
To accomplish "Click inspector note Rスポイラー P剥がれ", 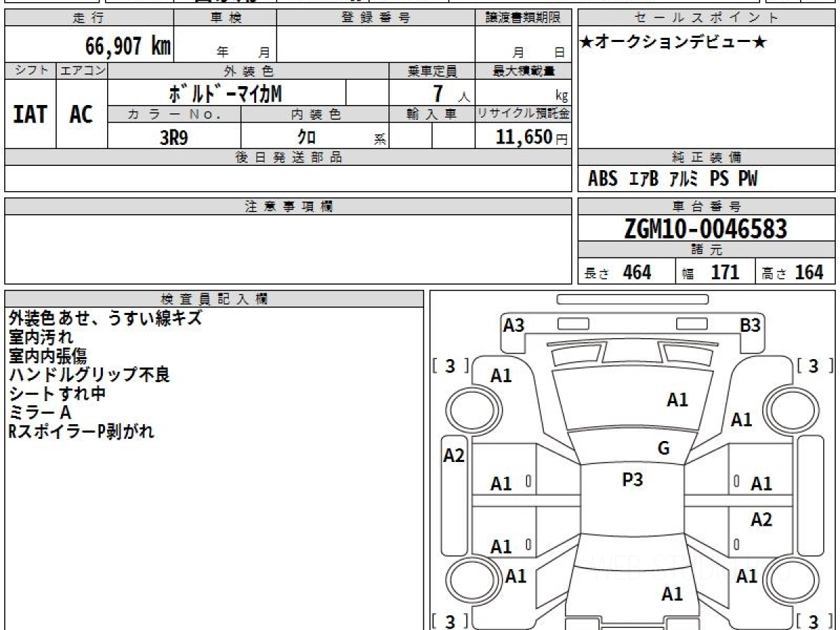I will click(82, 432).
